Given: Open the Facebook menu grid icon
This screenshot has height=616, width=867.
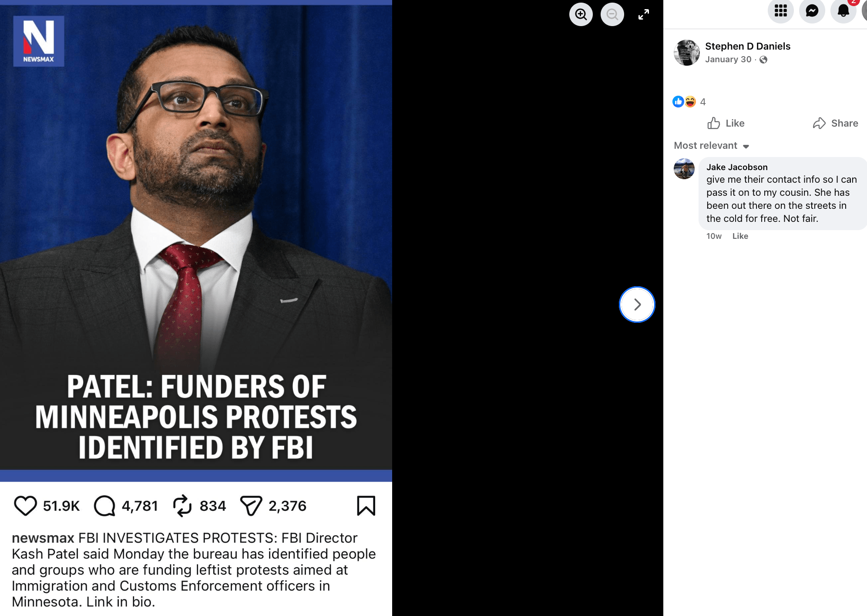Looking at the screenshot, I should [781, 10].
